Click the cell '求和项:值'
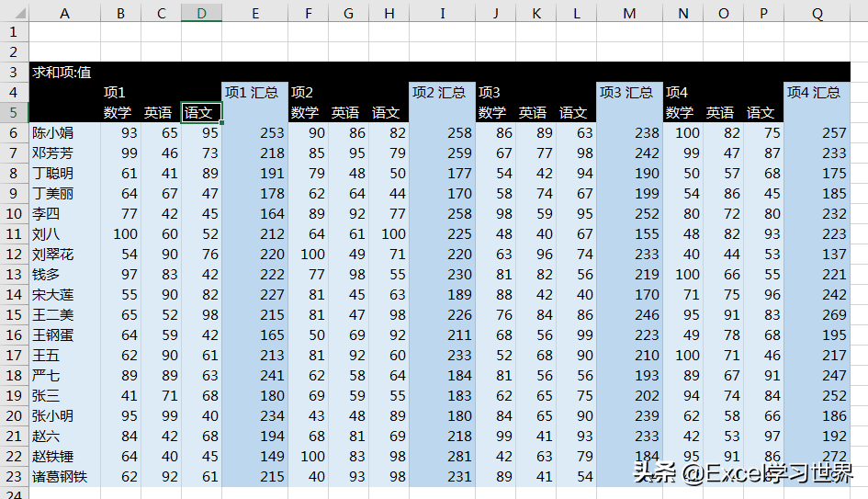This screenshot has width=868, height=499. [65, 72]
